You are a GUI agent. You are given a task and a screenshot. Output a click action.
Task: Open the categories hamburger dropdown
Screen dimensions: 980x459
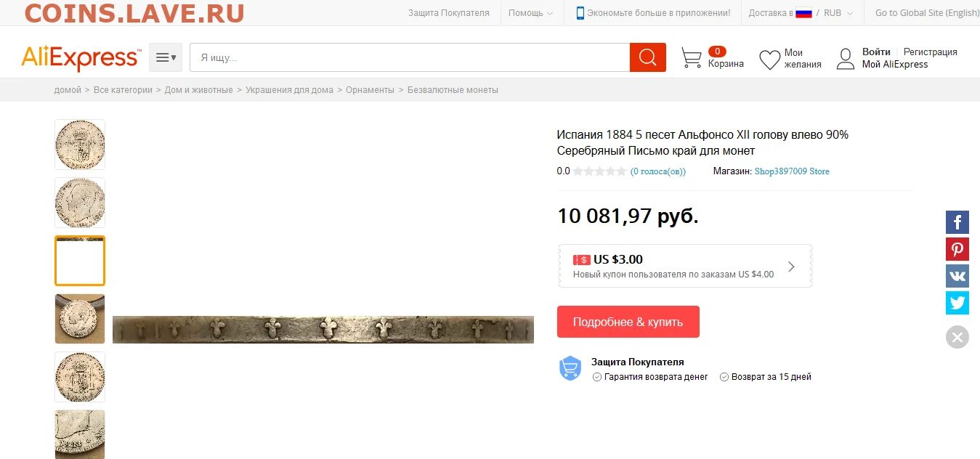coord(166,57)
